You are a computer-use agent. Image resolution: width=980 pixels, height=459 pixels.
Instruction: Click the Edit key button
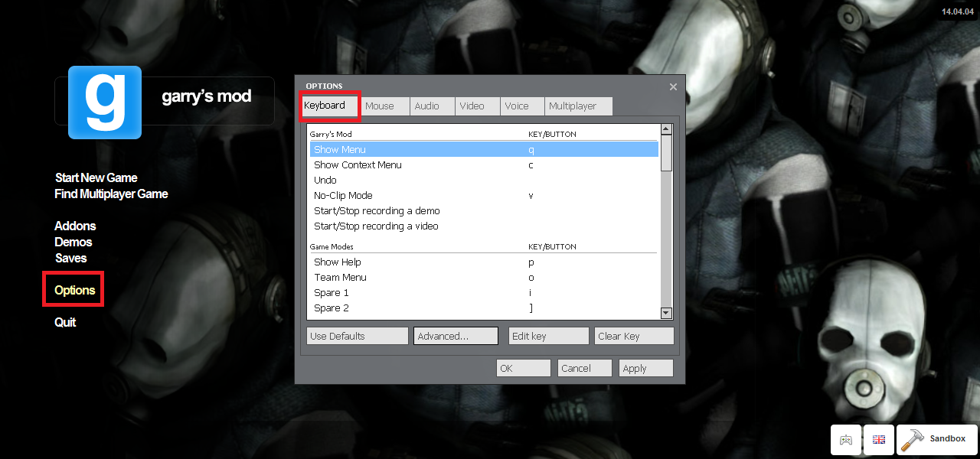tap(549, 336)
